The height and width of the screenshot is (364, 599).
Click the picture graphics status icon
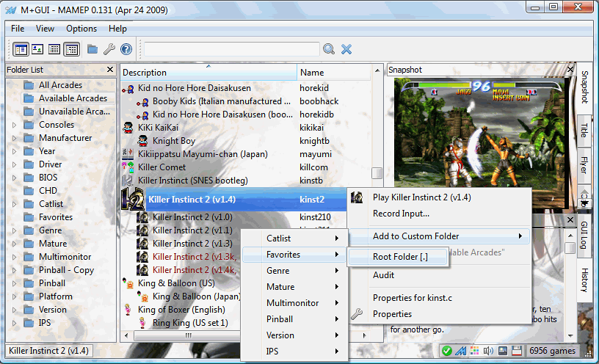(x=503, y=351)
